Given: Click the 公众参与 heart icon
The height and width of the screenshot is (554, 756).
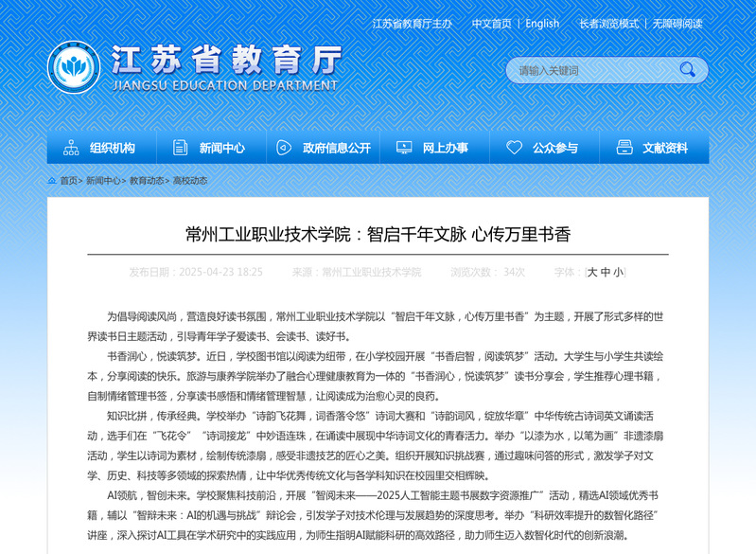Looking at the screenshot, I should (x=514, y=148).
